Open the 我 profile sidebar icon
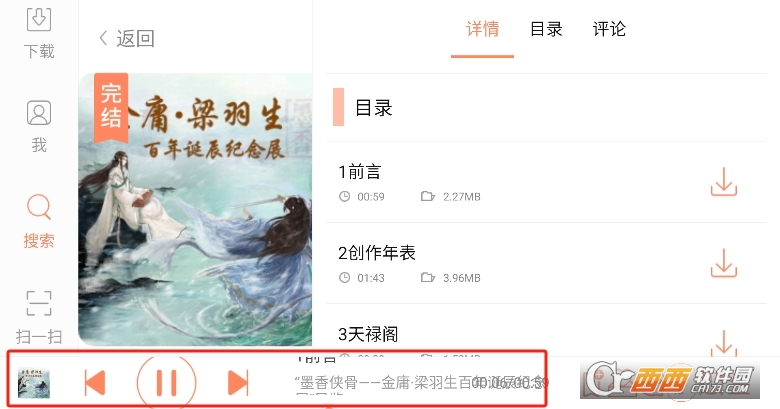Viewport: 780px width, 409px height. (39, 126)
